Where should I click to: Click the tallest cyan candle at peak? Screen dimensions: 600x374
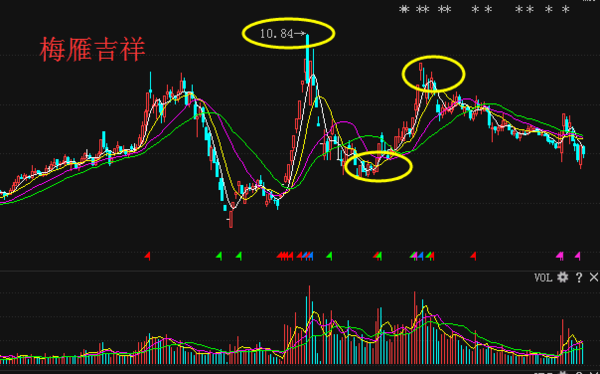point(308,59)
